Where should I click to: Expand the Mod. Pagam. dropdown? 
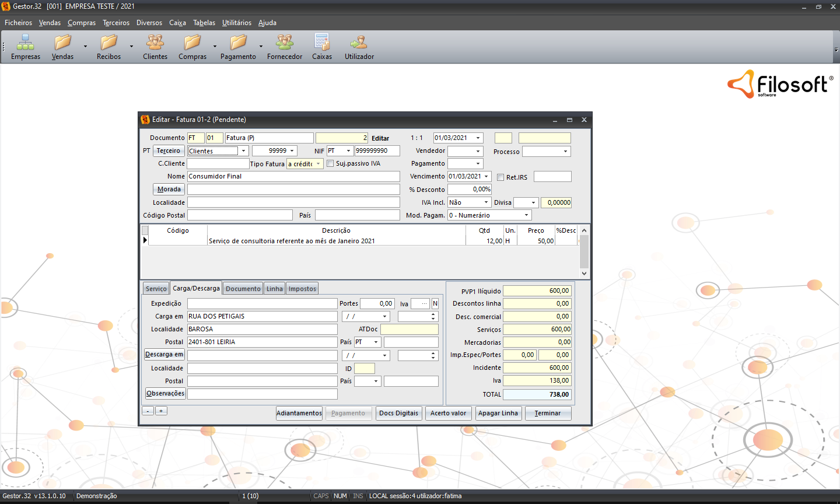pyautogui.click(x=526, y=215)
